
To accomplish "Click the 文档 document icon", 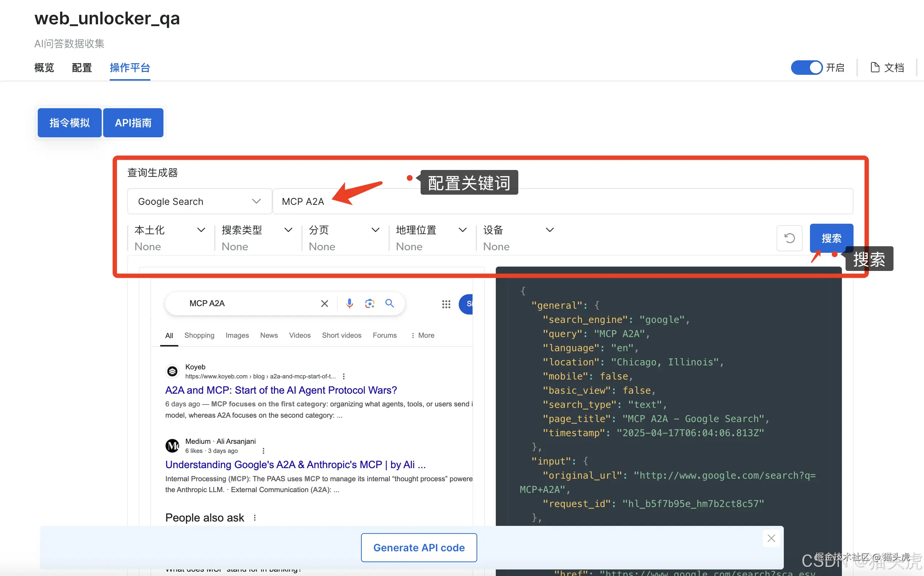I will pyautogui.click(x=875, y=68).
